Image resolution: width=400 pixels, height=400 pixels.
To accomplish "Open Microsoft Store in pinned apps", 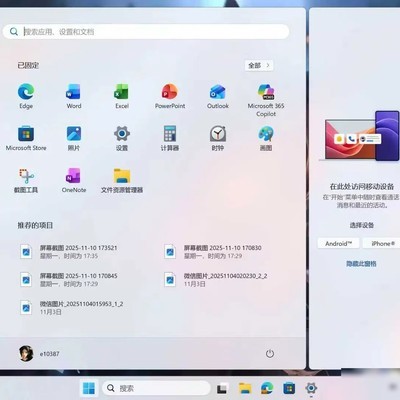I will coord(26,138).
